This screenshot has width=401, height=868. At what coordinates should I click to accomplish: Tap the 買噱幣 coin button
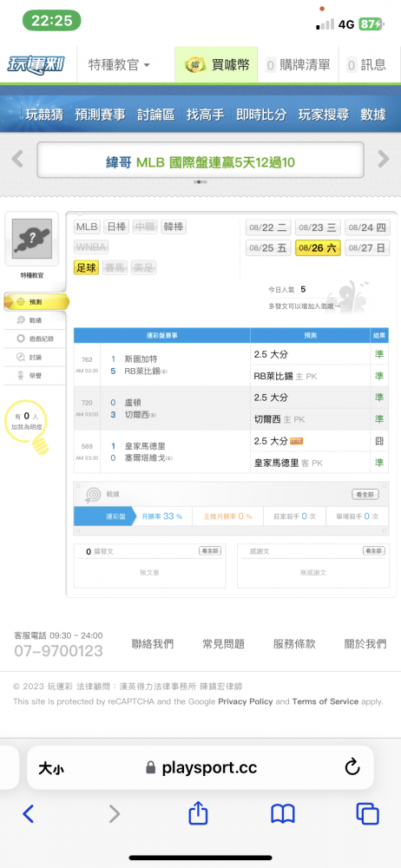(217, 65)
